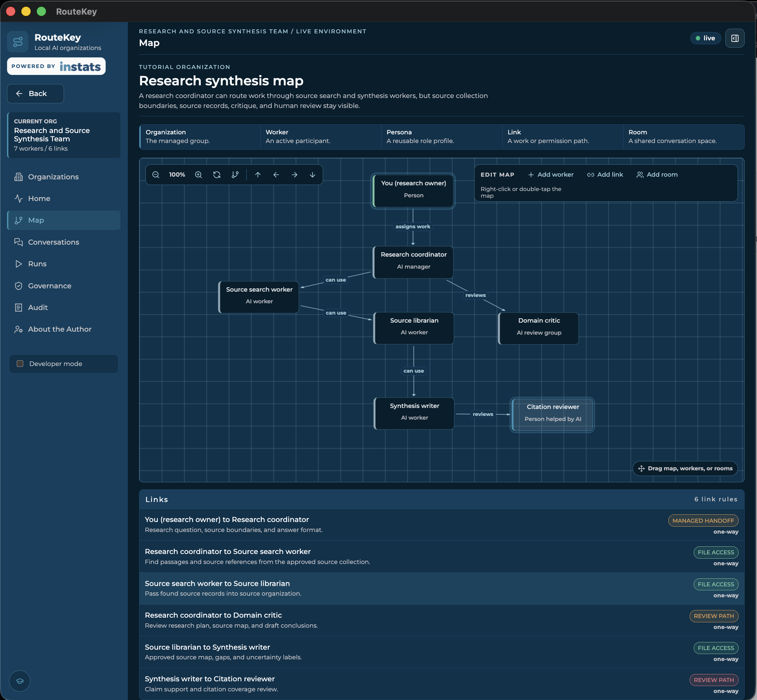Image resolution: width=757 pixels, height=700 pixels.
Task: Click the can use label above Synthesis writer
Action: (x=414, y=371)
